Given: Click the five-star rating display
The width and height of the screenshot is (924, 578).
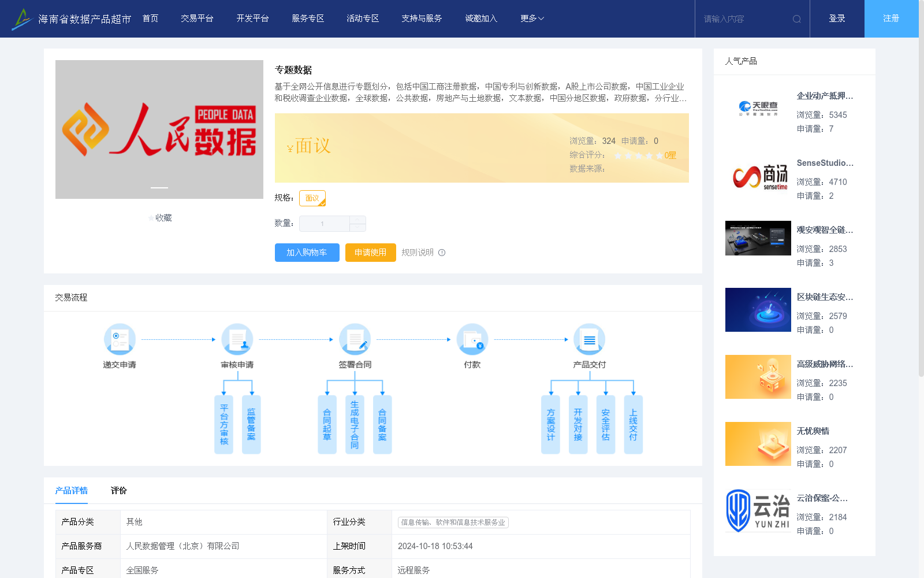Looking at the screenshot, I should [639, 155].
